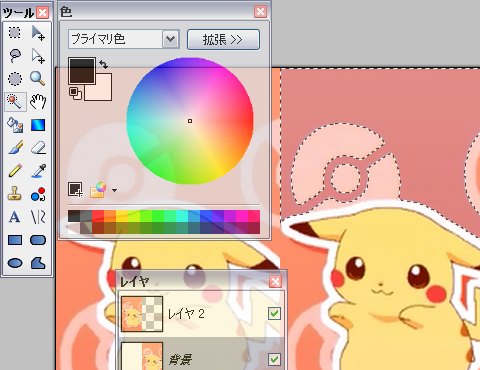
Task: Select the Color Picker eyedropper tool
Action: pyautogui.click(x=38, y=171)
